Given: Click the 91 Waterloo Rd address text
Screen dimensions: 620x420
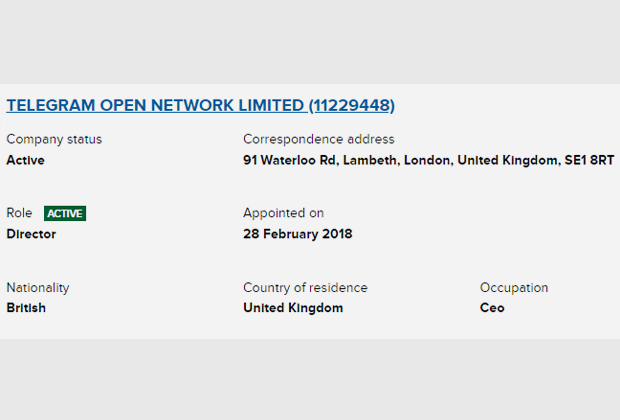Looking at the screenshot, I should pyautogui.click(x=291, y=160).
